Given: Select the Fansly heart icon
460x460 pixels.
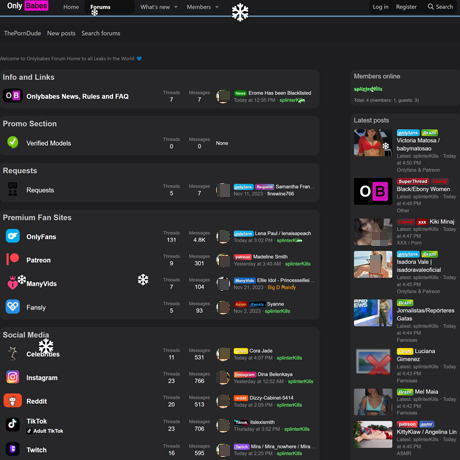Looking at the screenshot, I should [x=13, y=307].
